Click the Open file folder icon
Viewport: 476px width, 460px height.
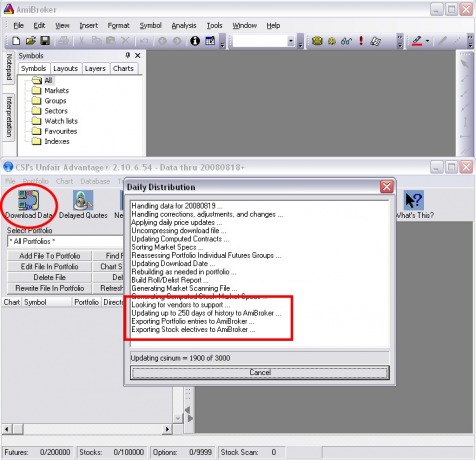pos(30,41)
